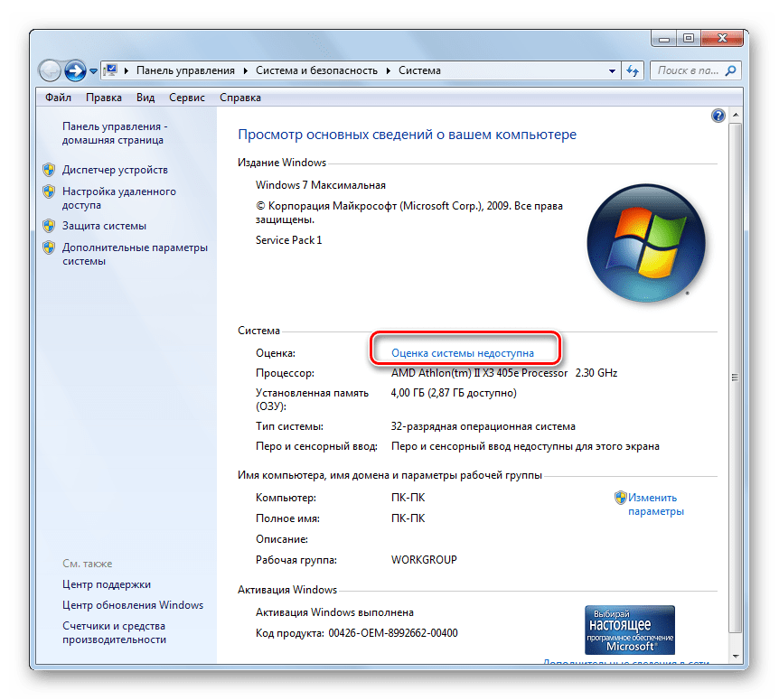
Task: Open "Центр обновления Windows" from the sidebar
Action: click(133, 604)
